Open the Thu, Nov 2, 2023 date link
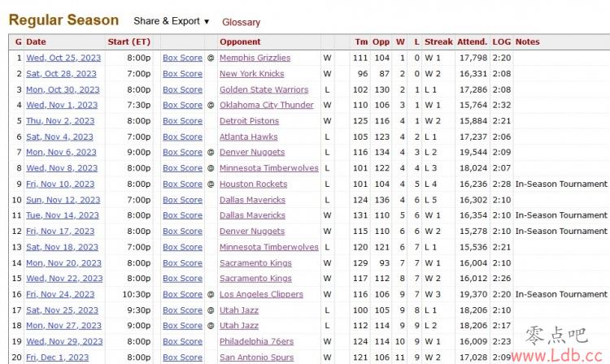 pos(60,121)
